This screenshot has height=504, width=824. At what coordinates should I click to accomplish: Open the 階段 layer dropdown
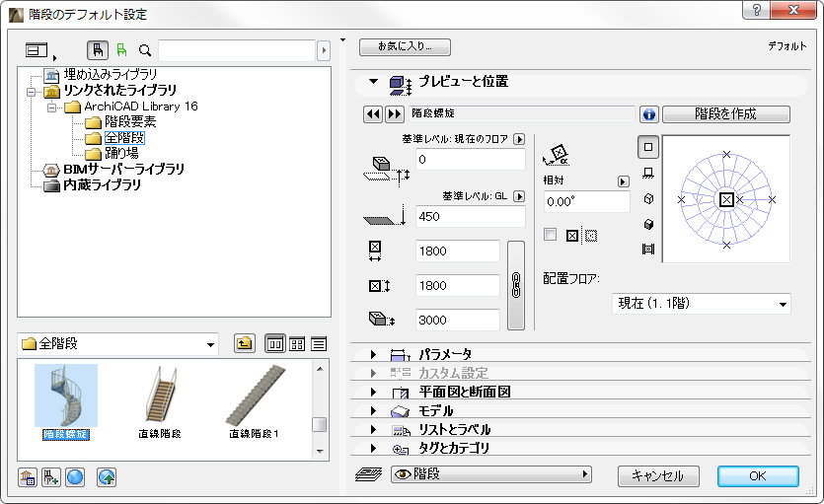pos(491,474)
